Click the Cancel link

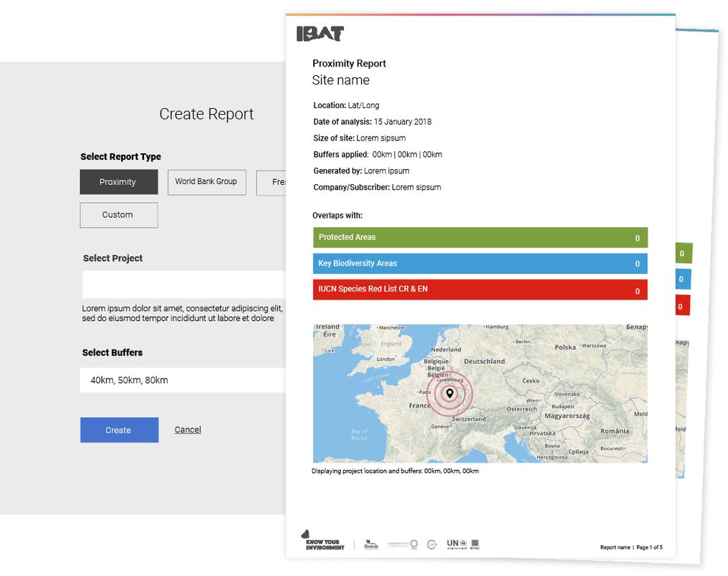pyautogui.click(x=187, y=429)
